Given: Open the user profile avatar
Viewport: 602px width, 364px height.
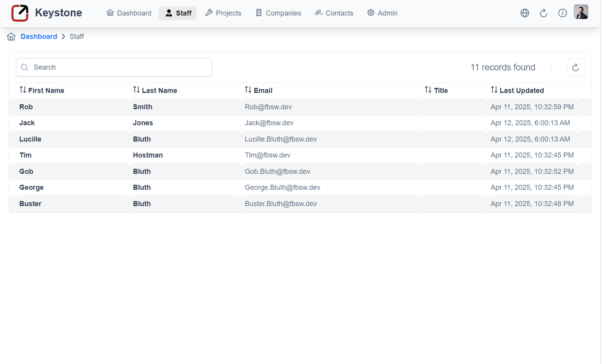Looking at the screenshot, I should (581, 12).
